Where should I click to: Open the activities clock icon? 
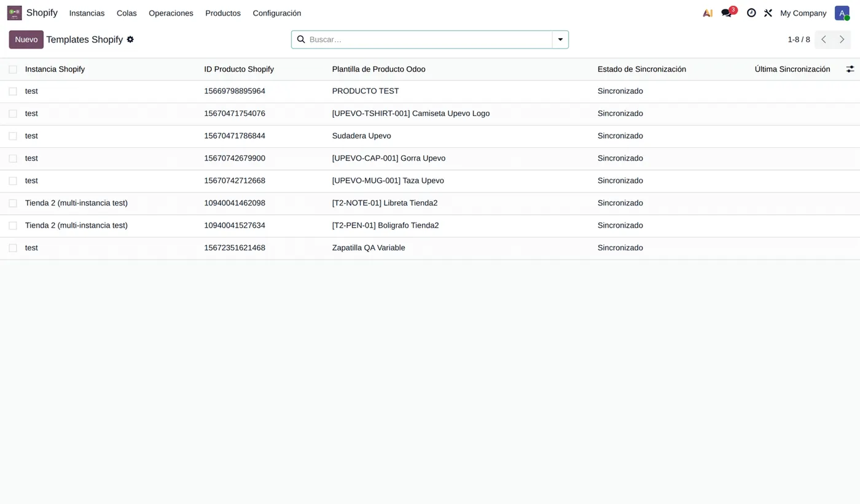751,13
